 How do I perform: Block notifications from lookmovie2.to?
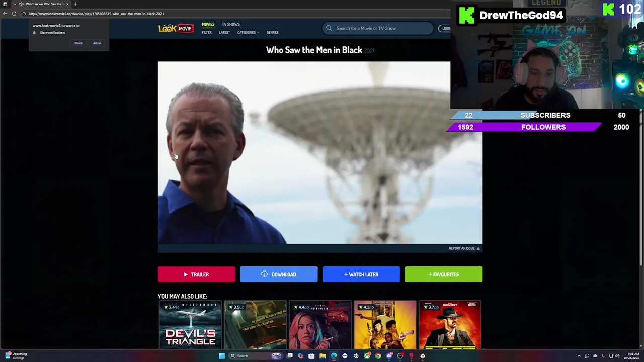[x=78, y=43]
